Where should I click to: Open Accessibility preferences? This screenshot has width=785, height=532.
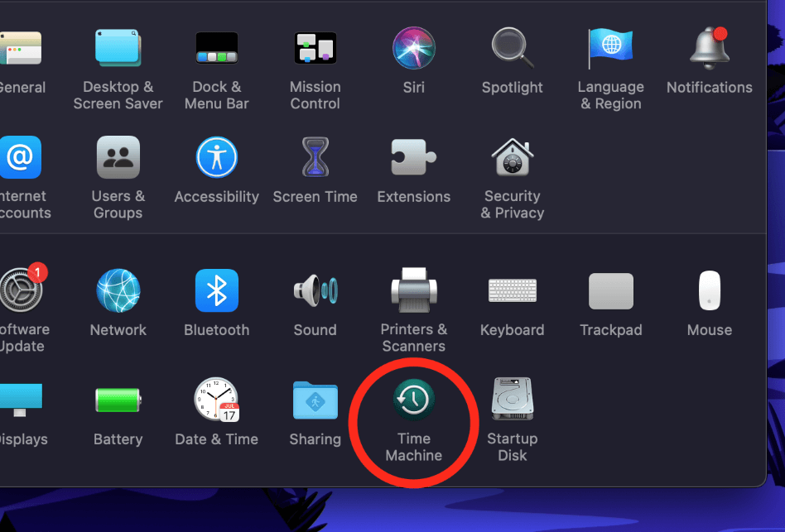[217, 157]
